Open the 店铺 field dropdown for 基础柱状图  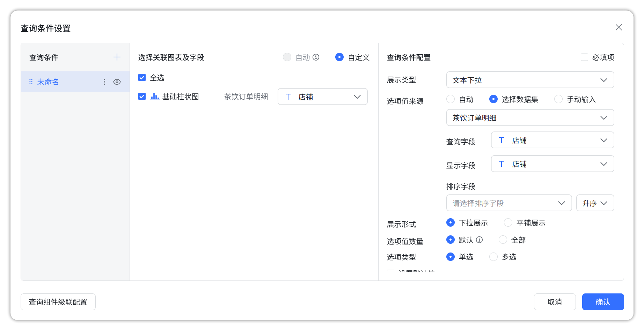click(x=323, y=97)
